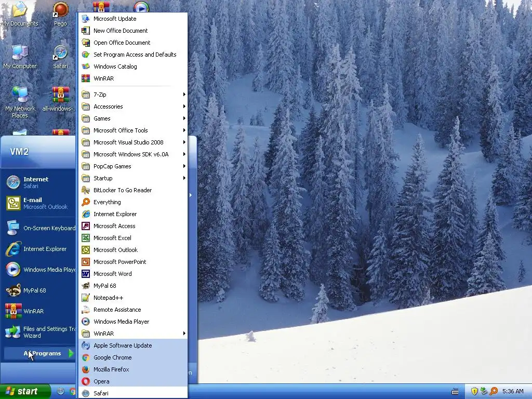Expand the Startup folder arrow

(184, 178)
